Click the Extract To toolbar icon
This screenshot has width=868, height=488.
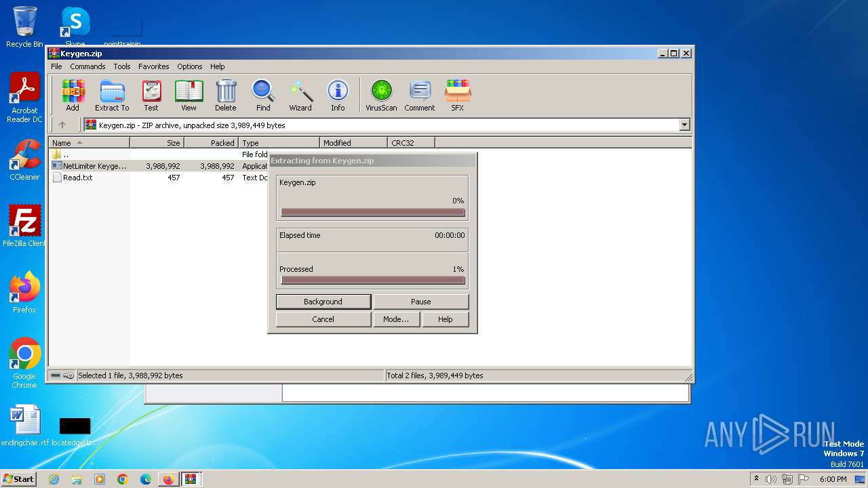point(112,95)
